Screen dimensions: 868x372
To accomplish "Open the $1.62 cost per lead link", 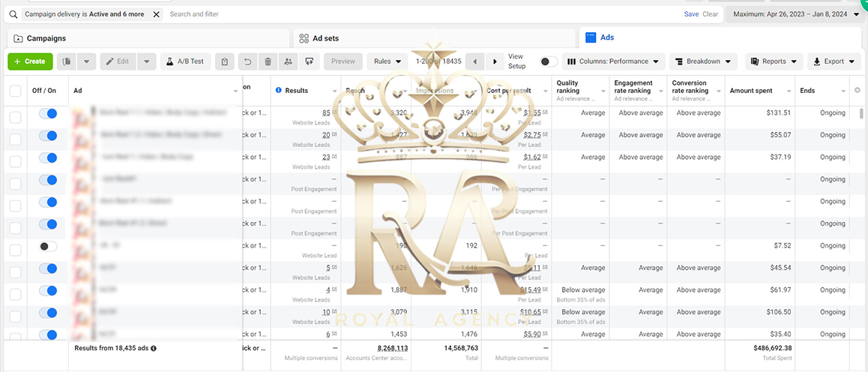I will [x=532, y=157].
